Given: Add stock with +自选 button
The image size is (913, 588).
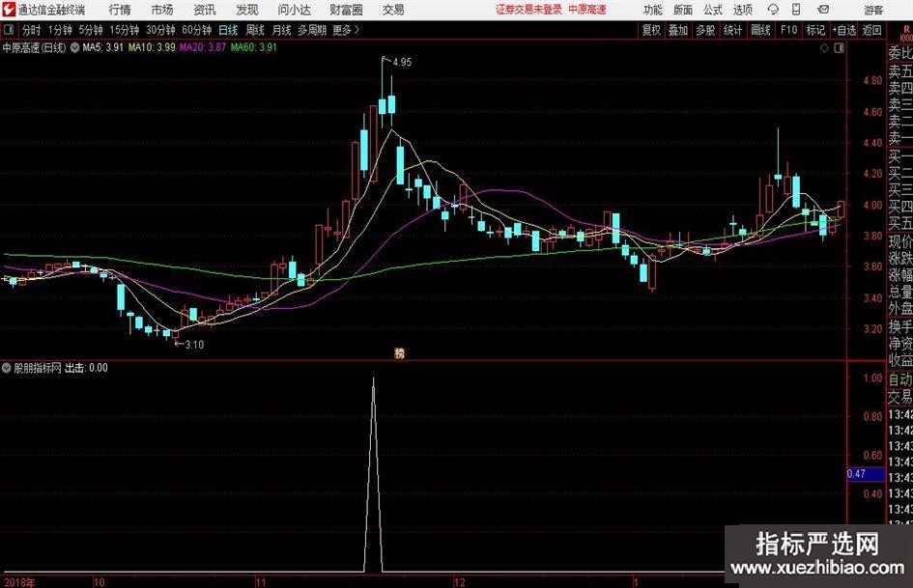Looking at the screenshot, I should [x=844, y=30].
